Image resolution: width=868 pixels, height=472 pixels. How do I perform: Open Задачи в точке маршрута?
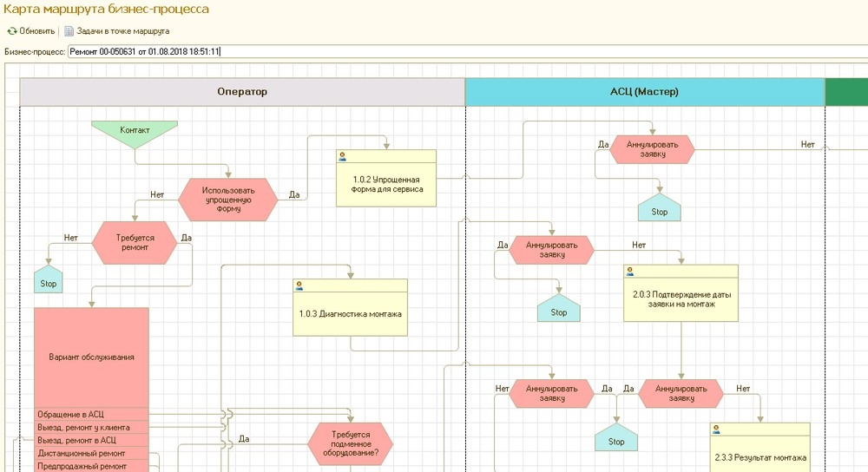click(x=122, y=31)
